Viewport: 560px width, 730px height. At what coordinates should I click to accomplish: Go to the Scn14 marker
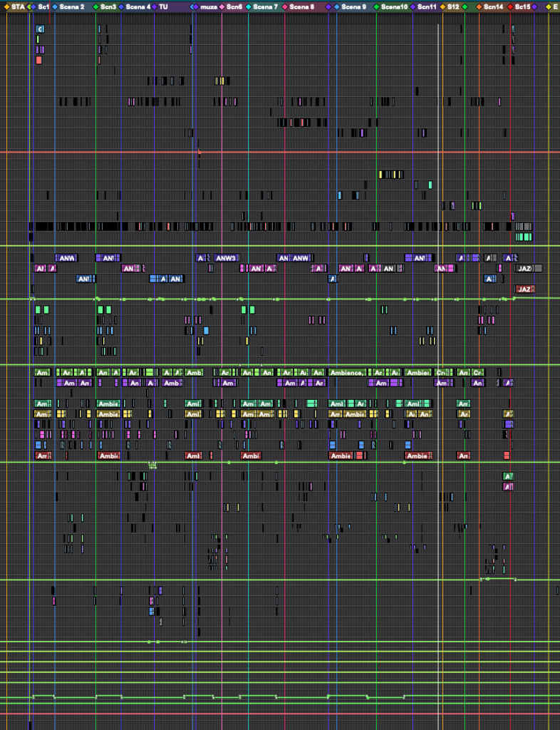point(493,6)
